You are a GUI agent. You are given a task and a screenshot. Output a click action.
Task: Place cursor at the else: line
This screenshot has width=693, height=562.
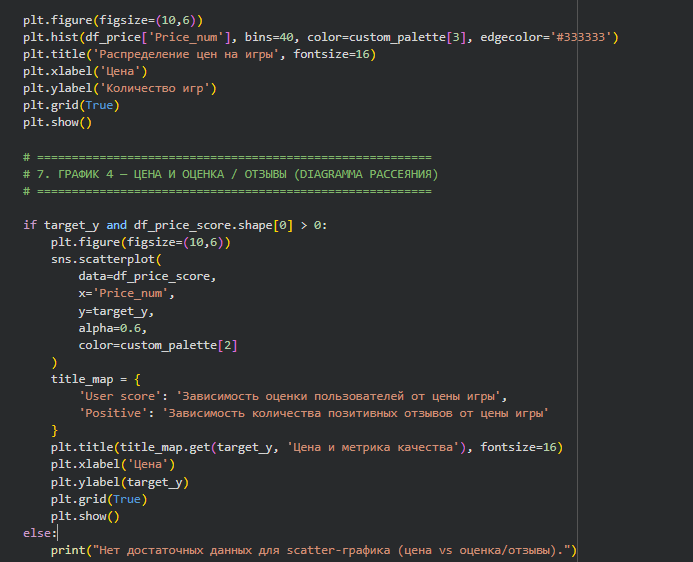click(40, 533)
